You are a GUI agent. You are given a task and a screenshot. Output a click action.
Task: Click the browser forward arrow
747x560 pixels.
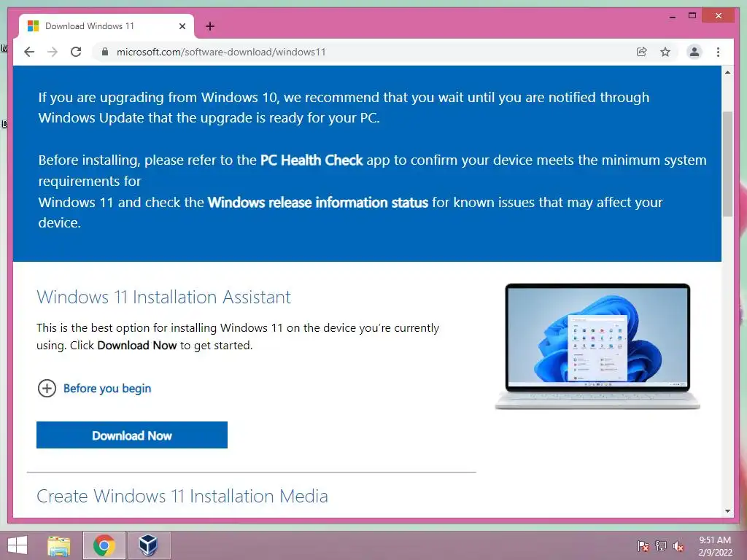point(53,52)
